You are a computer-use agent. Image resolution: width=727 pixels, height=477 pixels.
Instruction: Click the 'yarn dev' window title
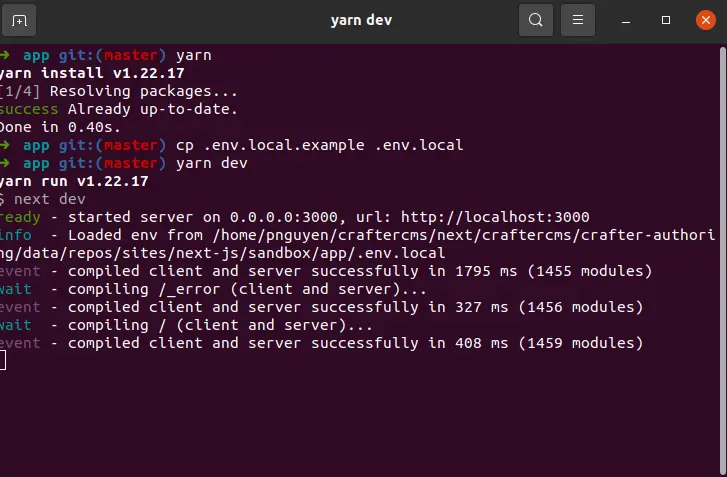pos(363,20)
